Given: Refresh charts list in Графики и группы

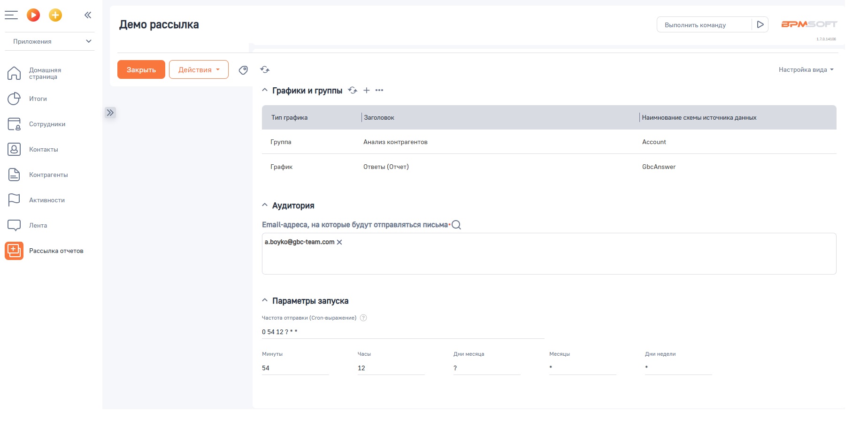Looking at the screenshot, I should pyautogui.click(x=353, y=90).
